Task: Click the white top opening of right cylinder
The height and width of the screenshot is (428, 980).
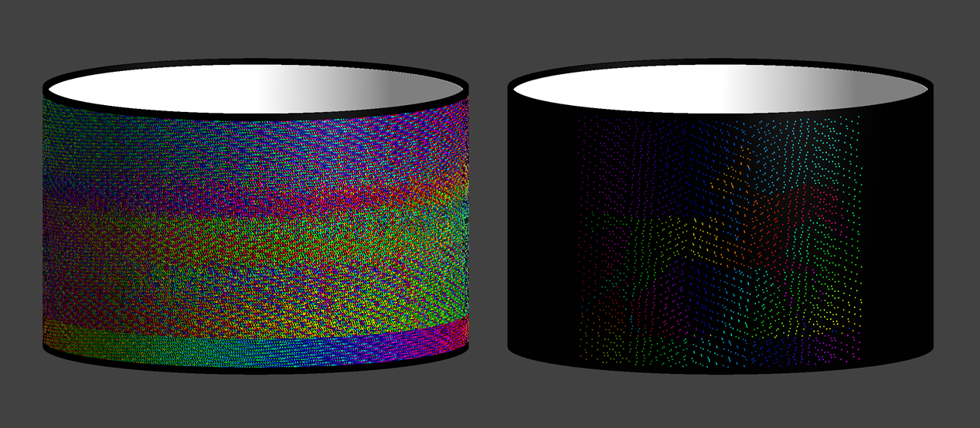Action: click(x=720, y=88)
